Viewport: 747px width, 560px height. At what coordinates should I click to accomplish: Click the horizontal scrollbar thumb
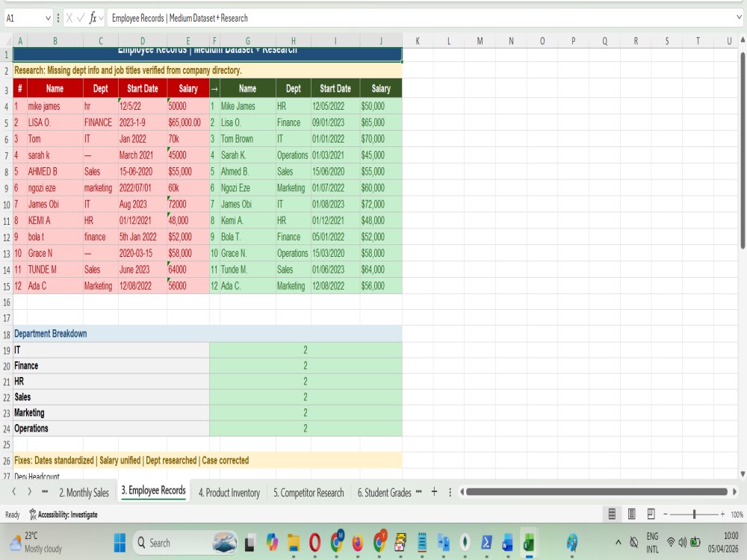point(596,491)
